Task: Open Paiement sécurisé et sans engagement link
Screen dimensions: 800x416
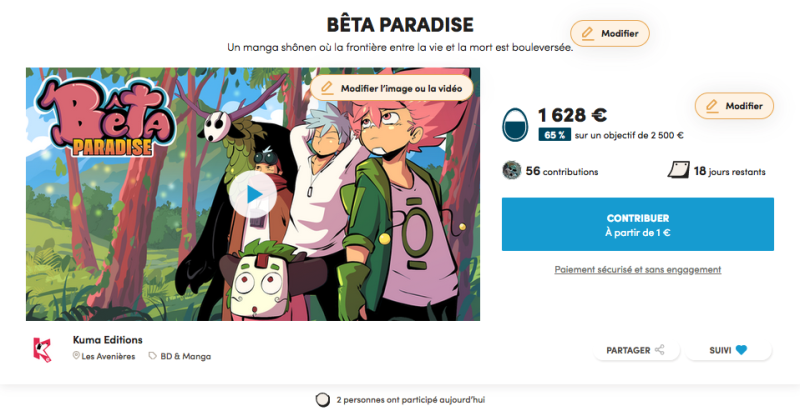Action: tap(638, 270)
